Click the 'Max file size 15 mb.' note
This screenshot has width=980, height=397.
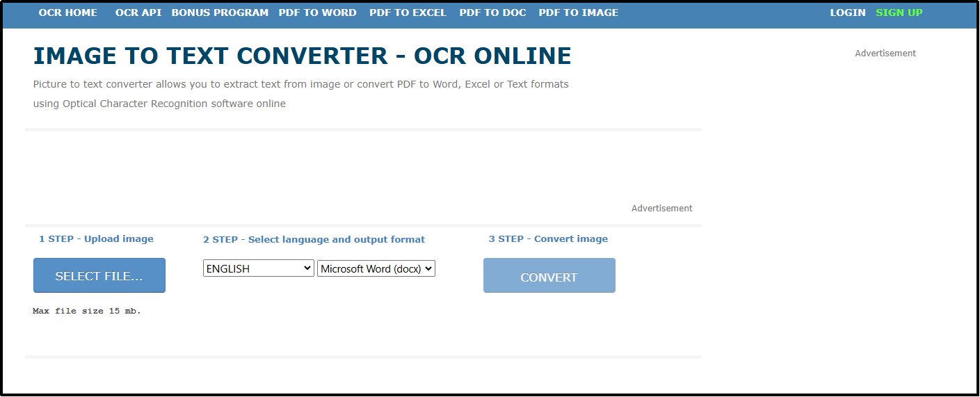click(87, 311)
